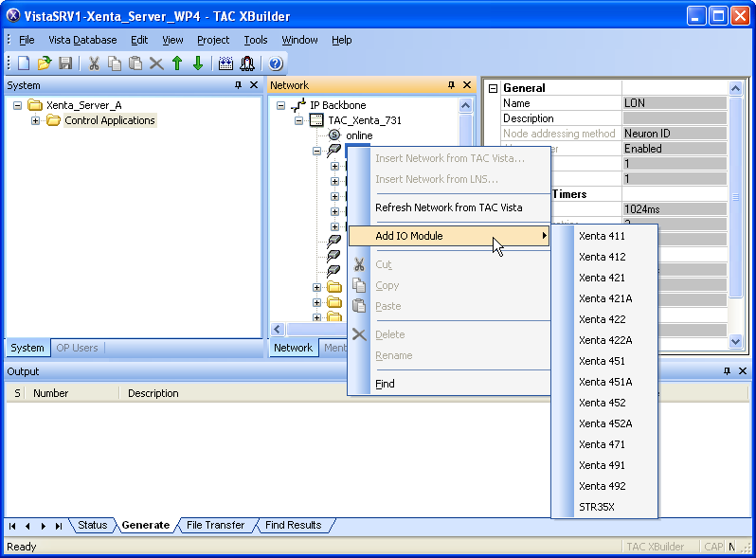The image size is (756, 558).
Task: Click the Delete X toolbar icon
Action: click(156, 63)
